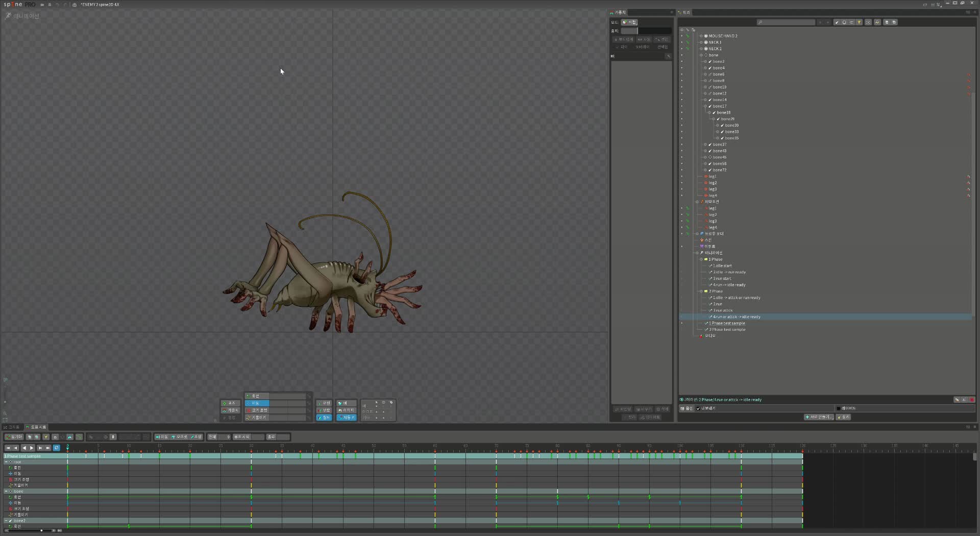Toggle loop playback in the timeline controls
Image resolution: width=980 pixels, height=536 pixels.
(x=56, y=448)
